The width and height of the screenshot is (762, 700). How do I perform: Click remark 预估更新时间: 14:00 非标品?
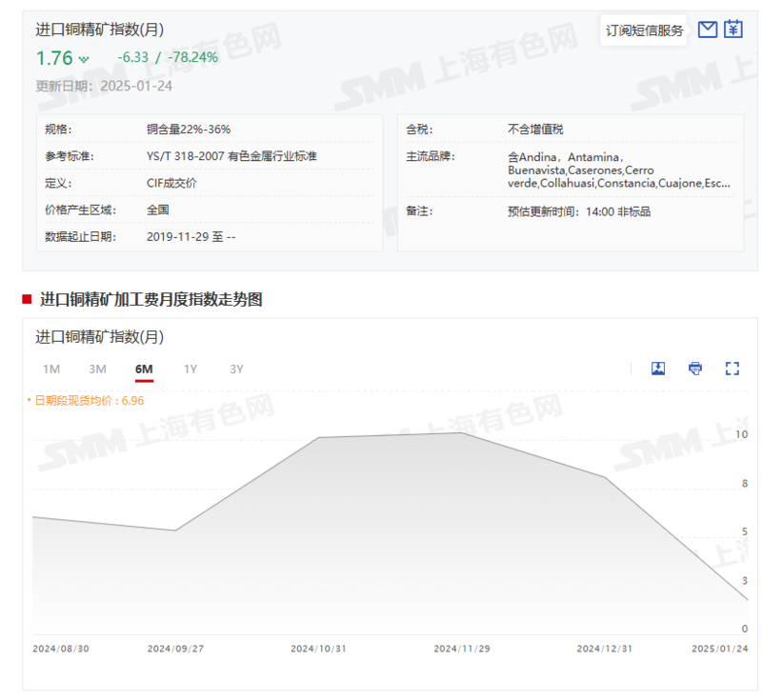[579, 211]
